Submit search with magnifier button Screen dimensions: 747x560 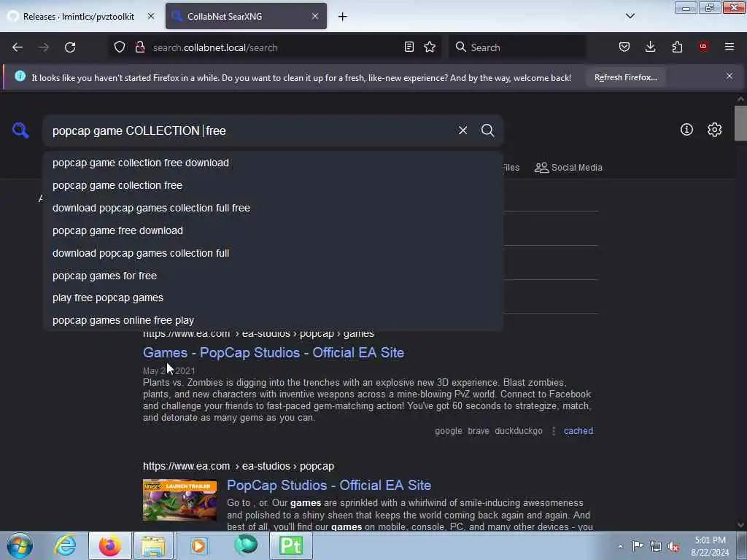coord(487,131)
